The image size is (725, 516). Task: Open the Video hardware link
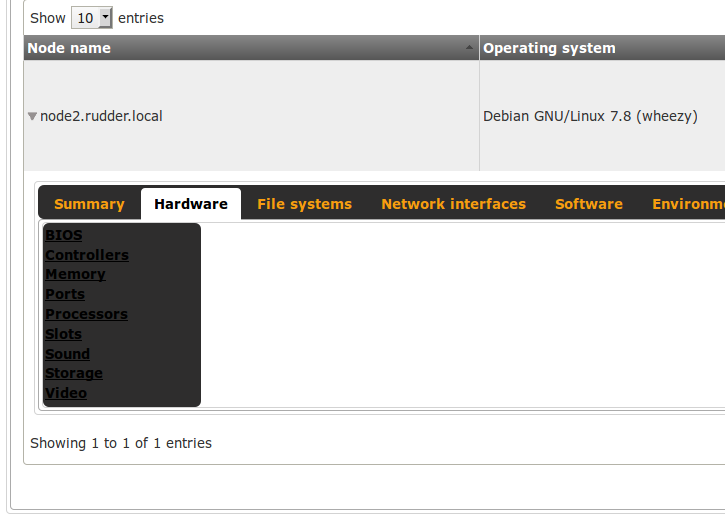point(66,393)
